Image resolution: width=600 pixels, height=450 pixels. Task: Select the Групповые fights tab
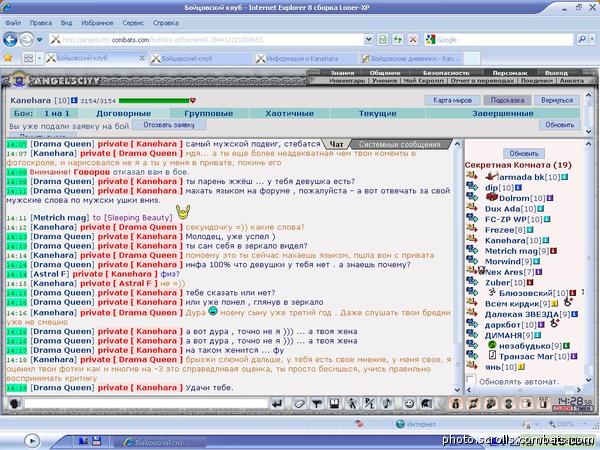(x=209, y=113)
